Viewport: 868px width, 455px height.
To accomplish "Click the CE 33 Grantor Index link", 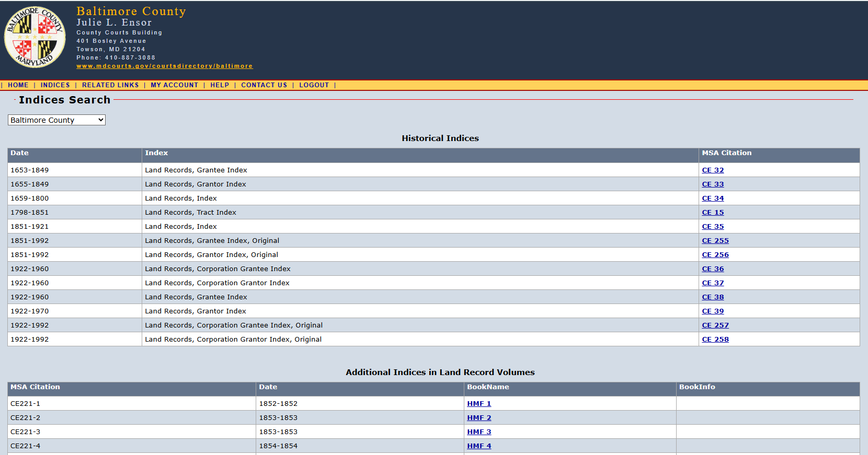I will (x=713, y=184).
